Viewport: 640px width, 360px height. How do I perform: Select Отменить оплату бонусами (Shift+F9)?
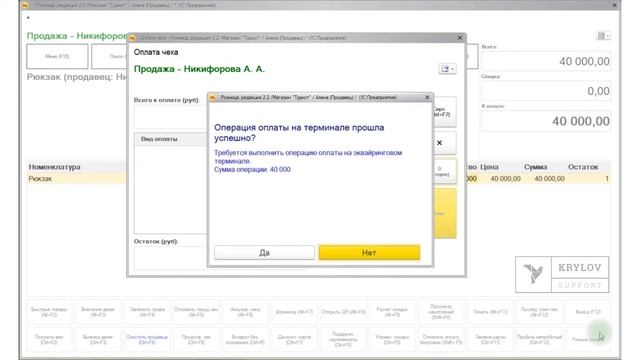[441, 339]
